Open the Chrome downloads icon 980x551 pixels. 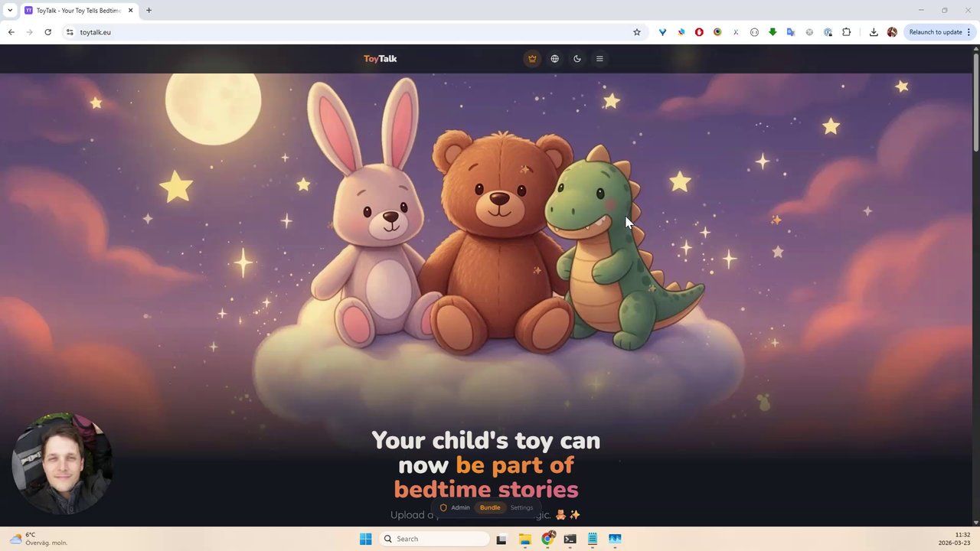coord(874,32)
